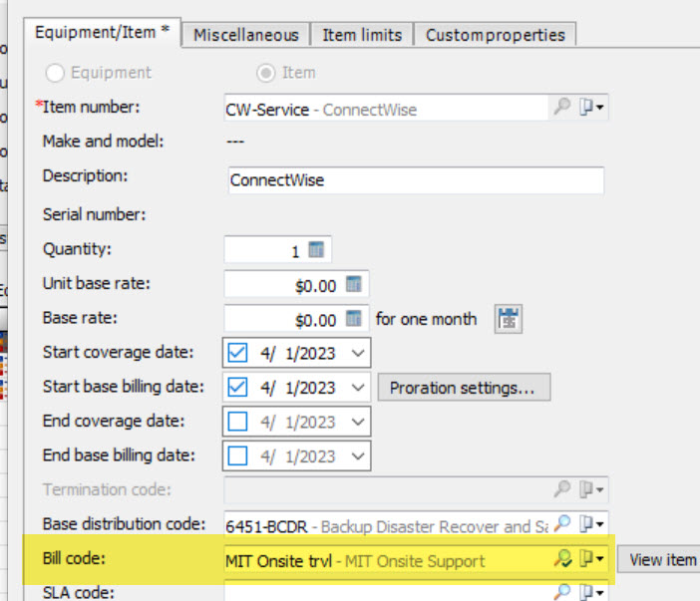
Task: Open Bill code flag dropdown menu
Action: coord(591,558)
